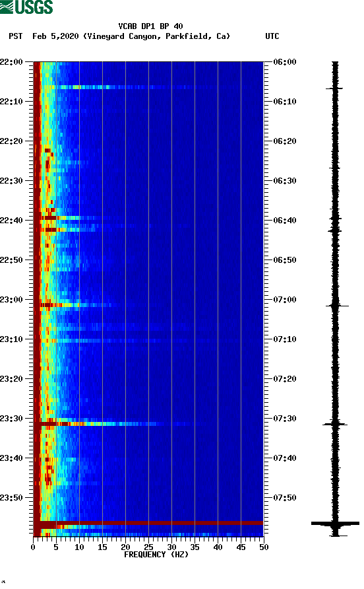364x589 pixels.
Task: Click the title text VCAB DP1 BP 40
Action: point(150,26)
